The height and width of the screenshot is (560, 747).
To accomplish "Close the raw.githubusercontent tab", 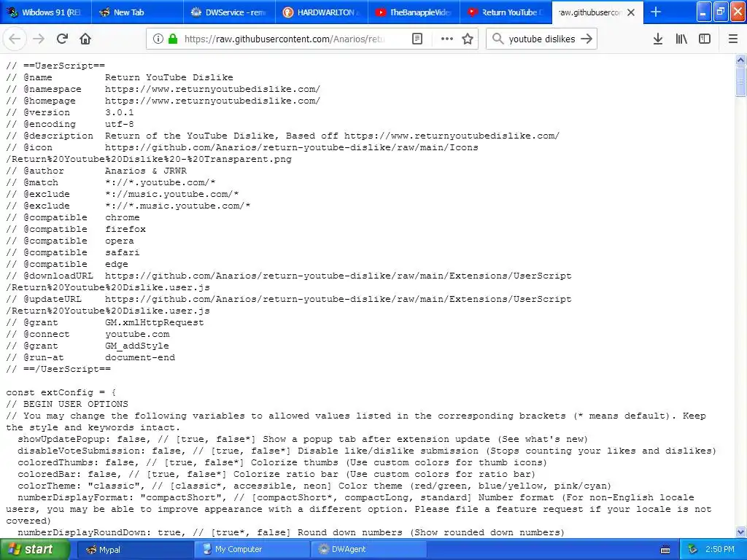I will (631, 12).
